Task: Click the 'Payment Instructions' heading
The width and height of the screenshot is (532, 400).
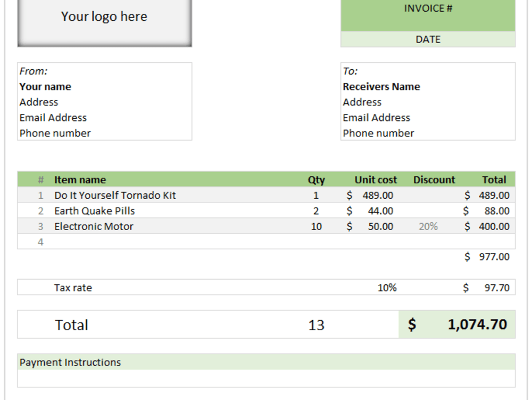Action: click(x=70, y=362)
